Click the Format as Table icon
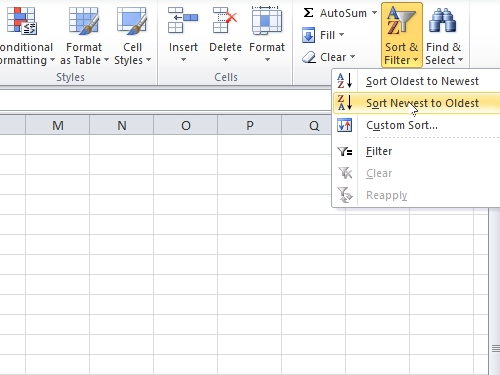500x375 pixels. point(84,21)
